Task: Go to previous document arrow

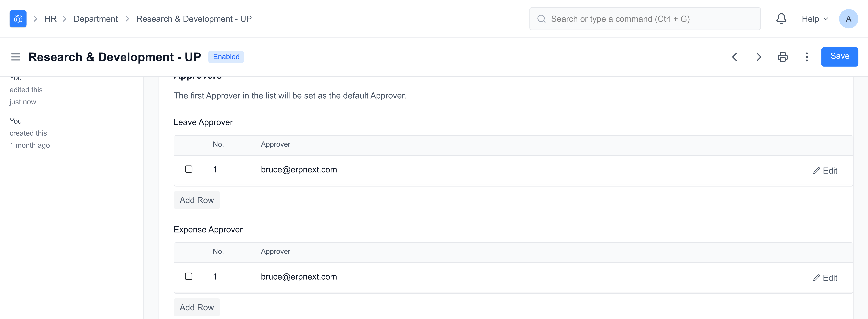Action: pyautogui.click(x=735, y=57)
